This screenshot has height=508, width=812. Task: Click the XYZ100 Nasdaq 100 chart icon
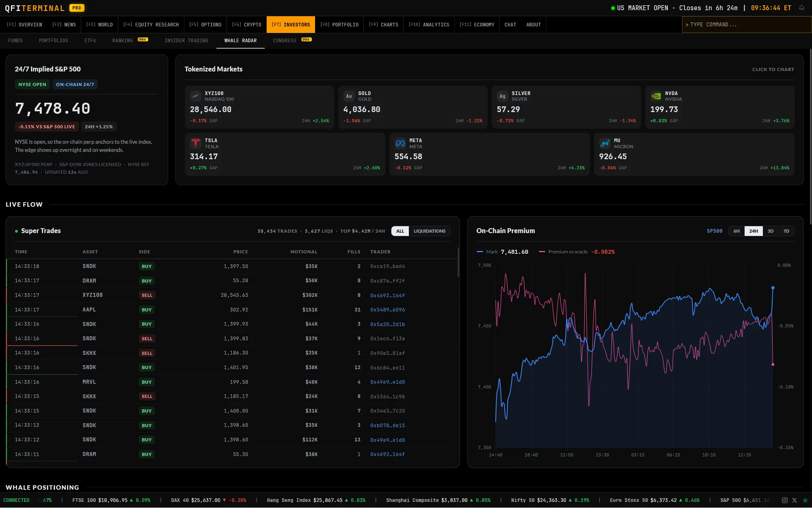[x=196, y=96]
